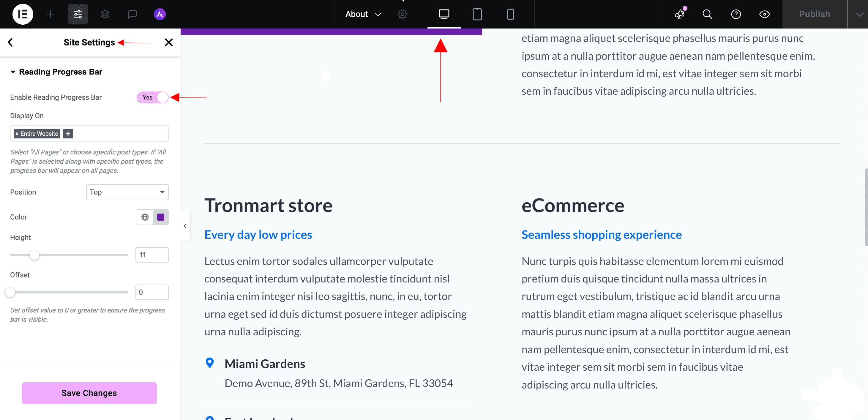Open the Elementor logo menu
The image size is (868, 420).
23,14
